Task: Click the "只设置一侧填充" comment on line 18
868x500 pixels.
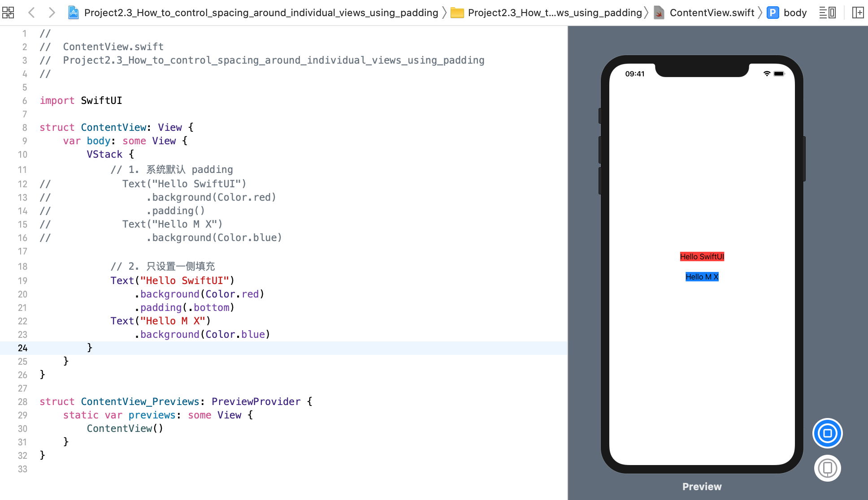Action: point(180,267)
